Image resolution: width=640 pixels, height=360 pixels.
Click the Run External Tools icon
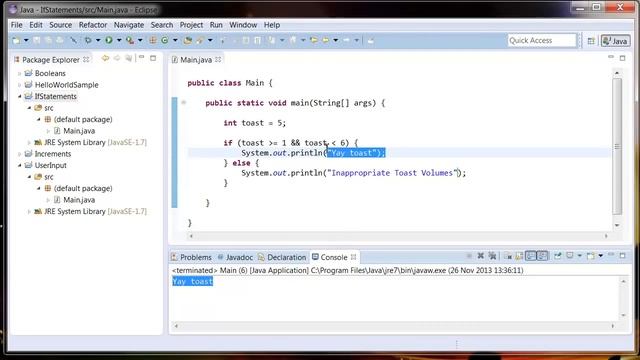[130, 40]
